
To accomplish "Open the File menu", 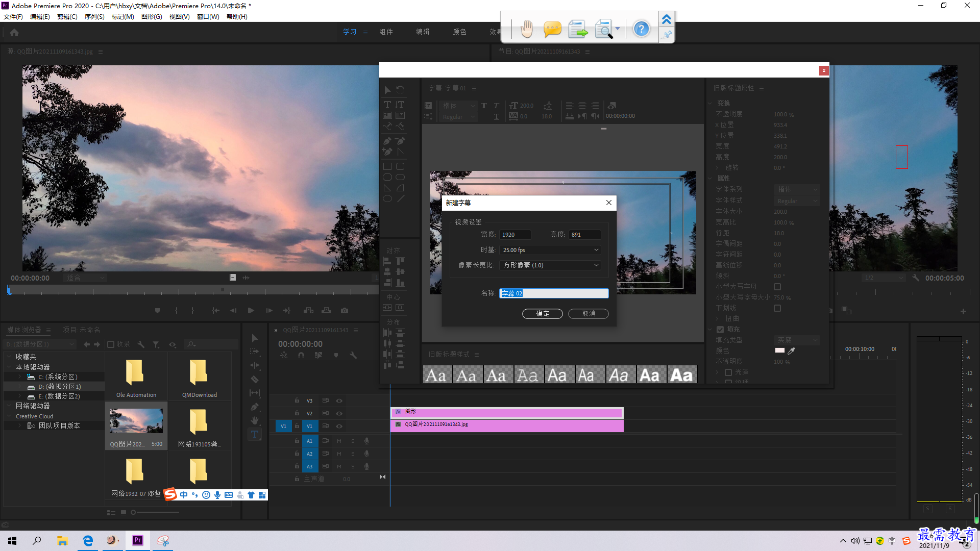I will tap(13, 17).
